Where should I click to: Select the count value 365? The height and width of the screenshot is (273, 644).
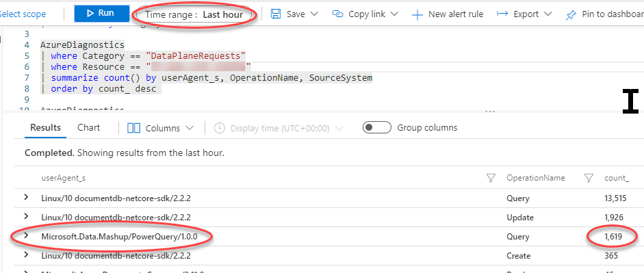[x=611, y=256]
